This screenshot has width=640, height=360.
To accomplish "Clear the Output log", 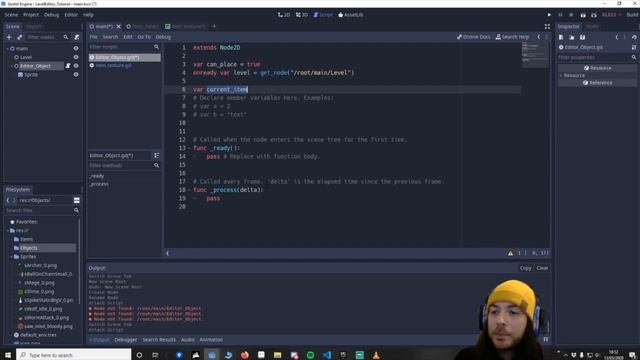I will (542, 268).
